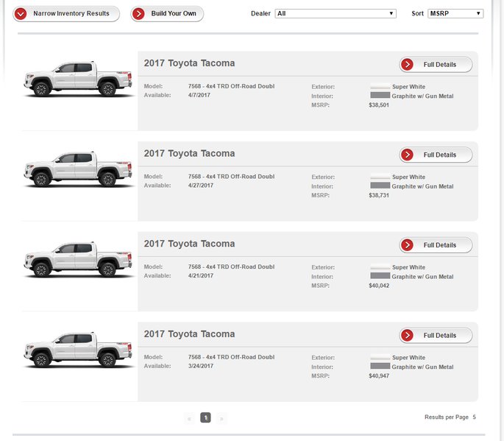Click the MSRP value $38,731
The width and height of the screenshot is (504, 441).
[379, 196]
